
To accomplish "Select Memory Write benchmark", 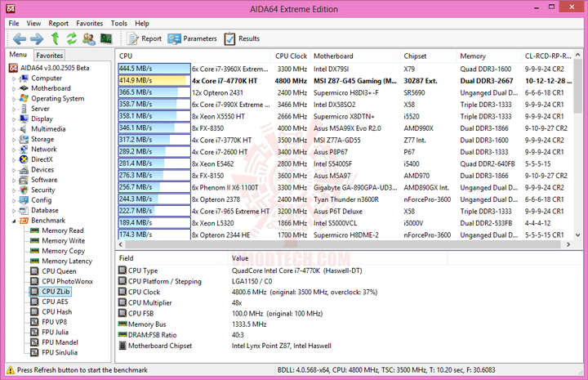I will point(63,240).
